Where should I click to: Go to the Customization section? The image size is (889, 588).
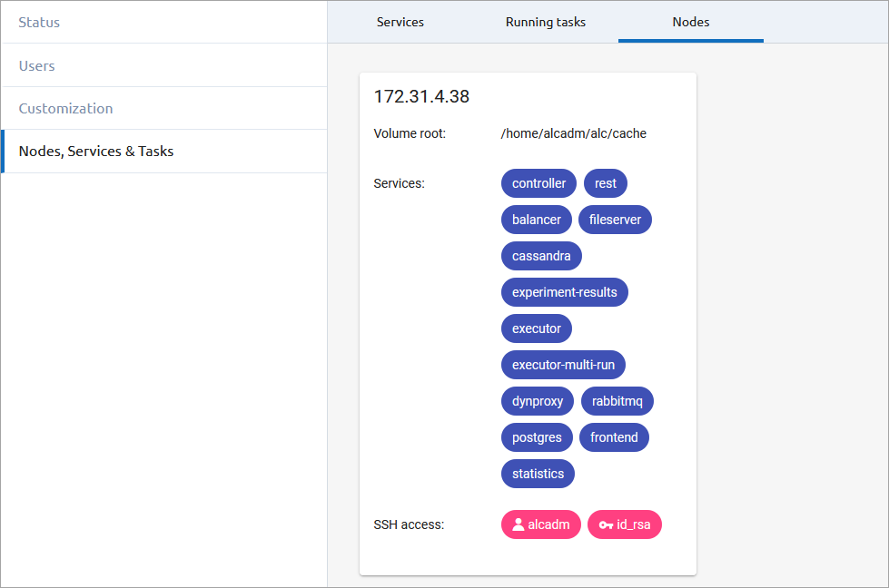click(x=164, y=108)
